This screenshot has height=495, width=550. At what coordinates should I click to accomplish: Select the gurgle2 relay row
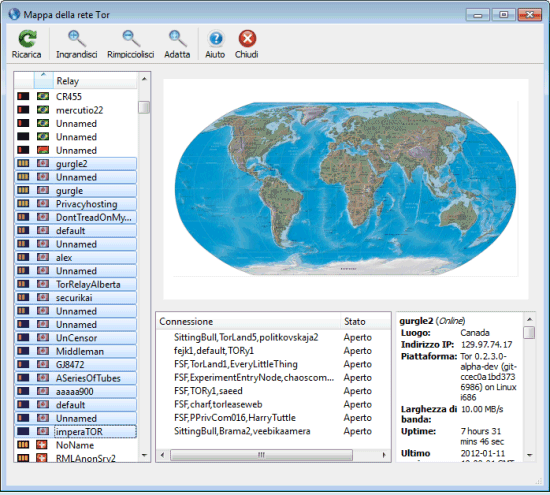click(75, 163)
